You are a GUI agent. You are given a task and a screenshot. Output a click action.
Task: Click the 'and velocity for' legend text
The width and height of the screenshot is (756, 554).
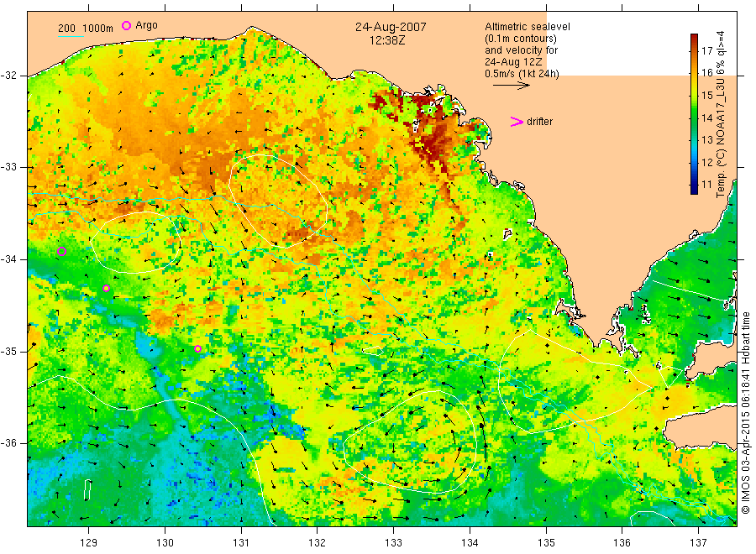521,50
